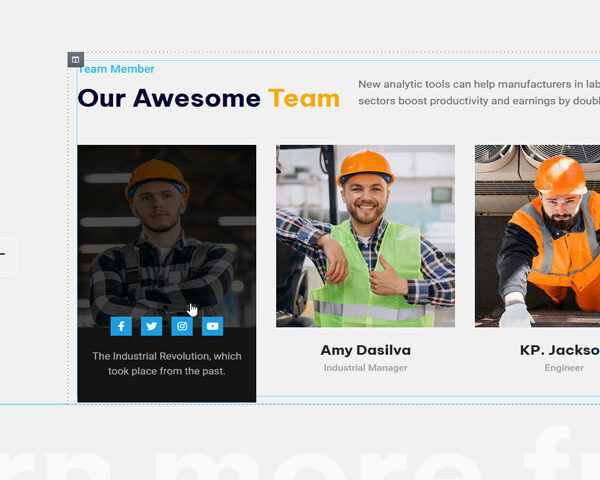
Task: Select the 'Our Awesome' heading text
Action: [168, 98]
